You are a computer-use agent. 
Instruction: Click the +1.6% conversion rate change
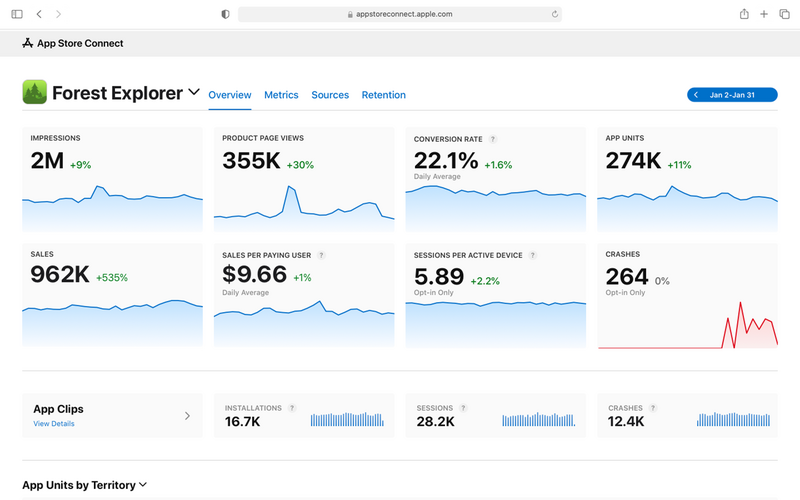coord(498,165)
